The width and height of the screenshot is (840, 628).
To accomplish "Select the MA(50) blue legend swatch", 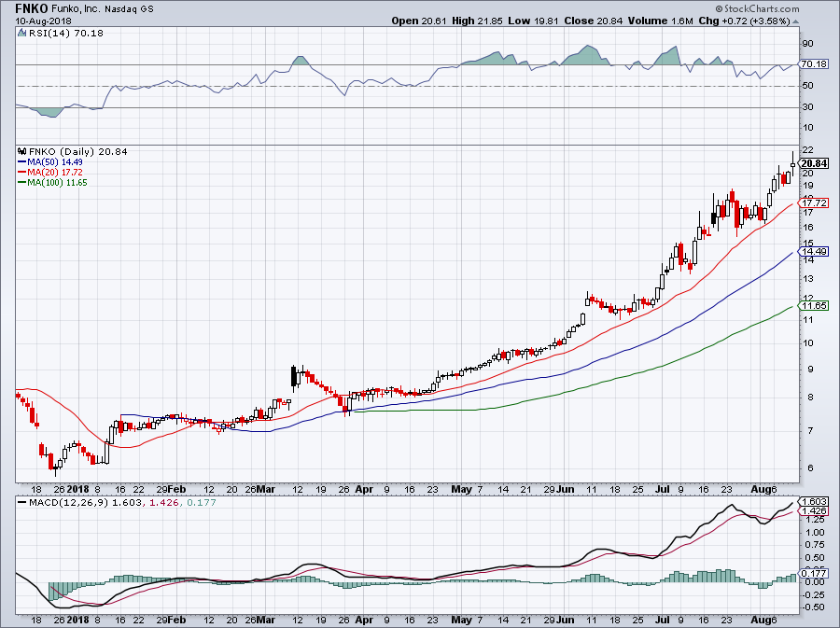I will [21, 162].
